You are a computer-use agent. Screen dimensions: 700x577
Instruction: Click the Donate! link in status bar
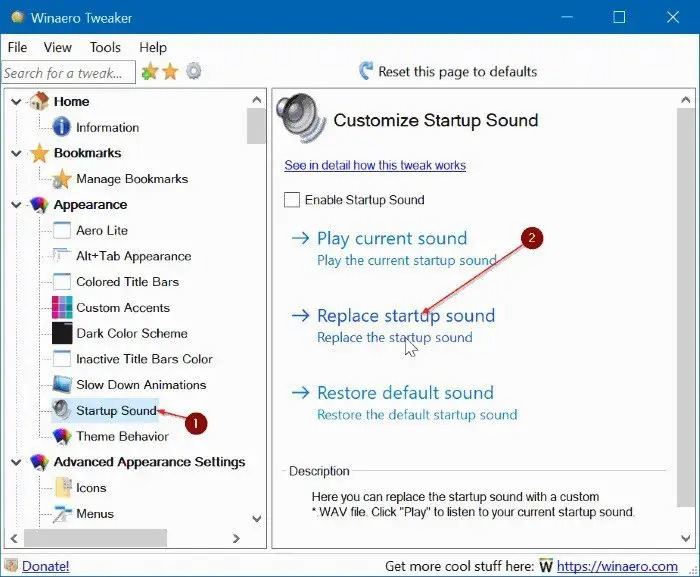[46, 566]
